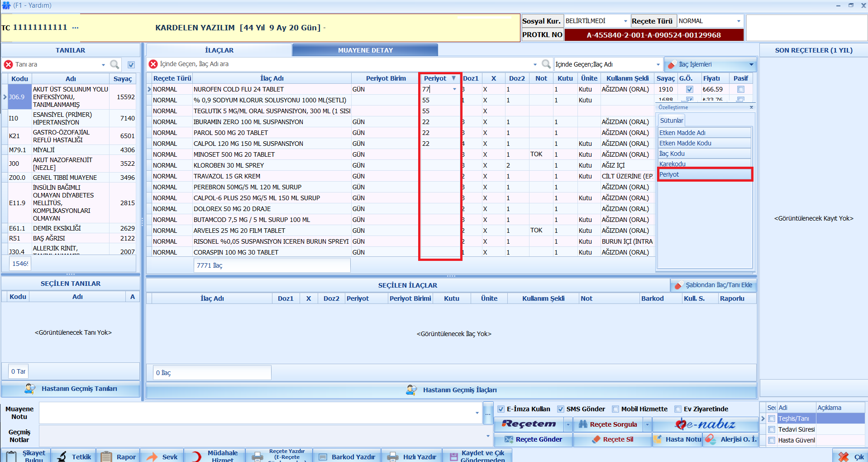The image size is (868, 462).
Task: Click the diagnosis search magnifier icon
Action: [x=114, y=64]
